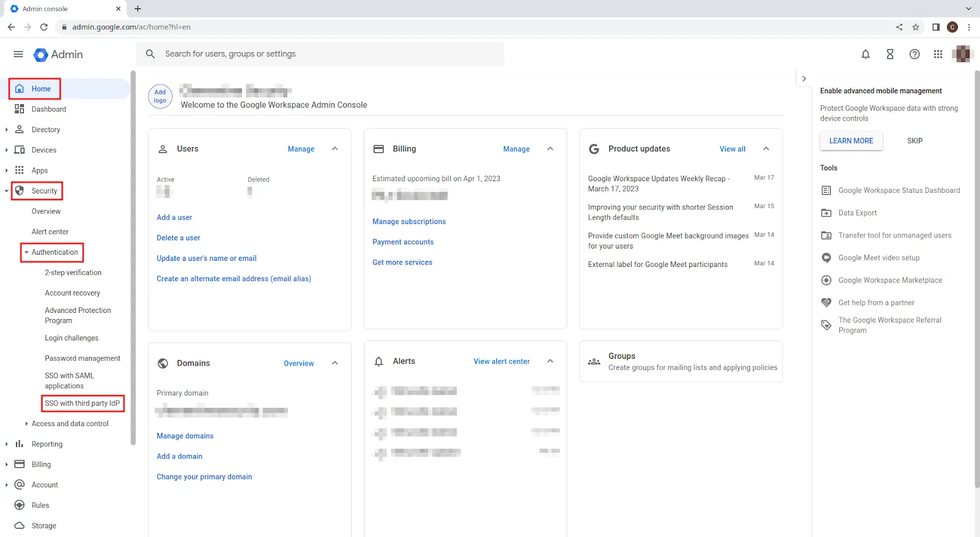980x537 pixels.
Task: Open the help question mark icon
Action: click(914, 54)
